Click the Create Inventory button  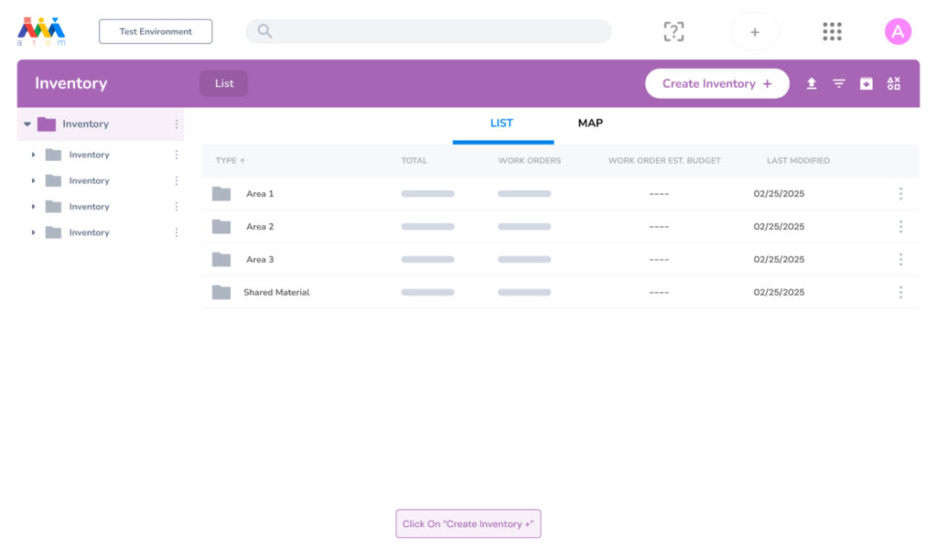716,82
